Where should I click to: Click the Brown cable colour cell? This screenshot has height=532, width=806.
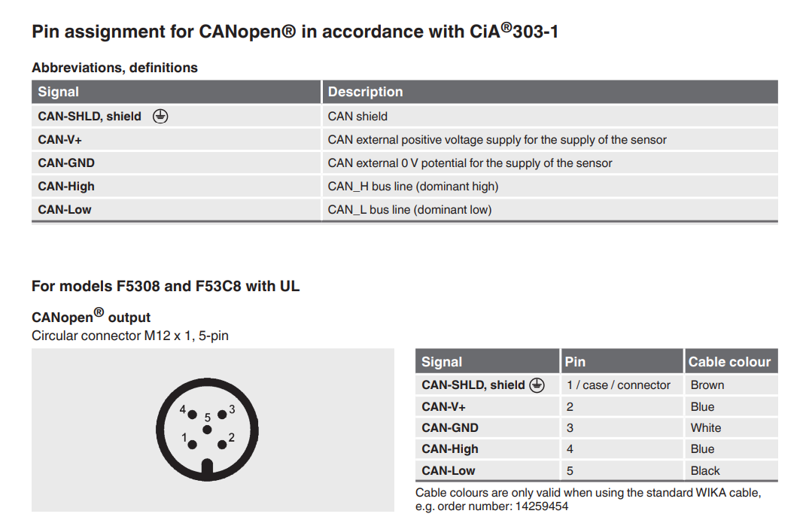click(x=707, y=385)
